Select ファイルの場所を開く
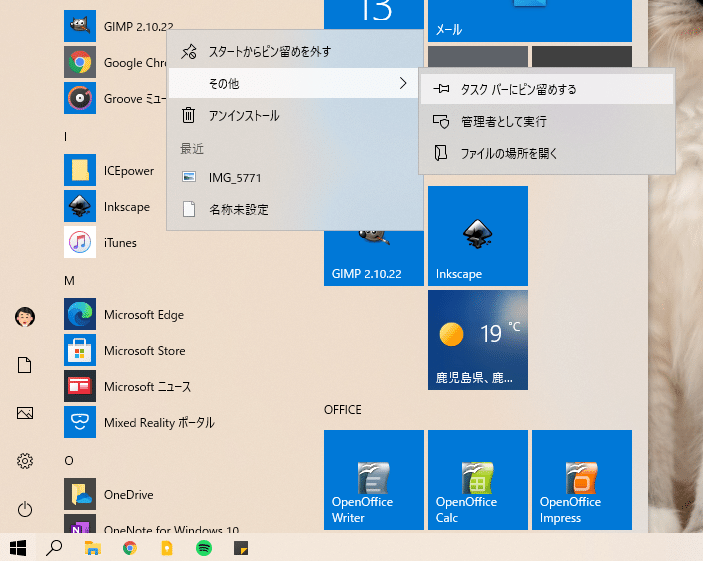Viewport: 703px width, 561px height. [x=547, y=153]
